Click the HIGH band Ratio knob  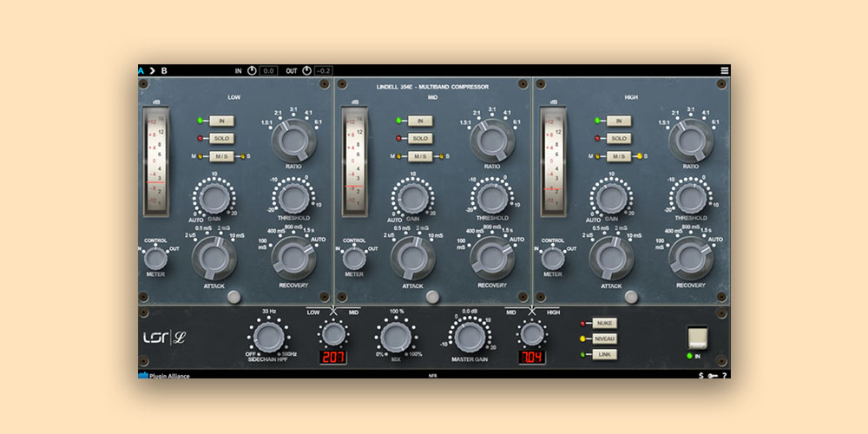coord(691,141)
